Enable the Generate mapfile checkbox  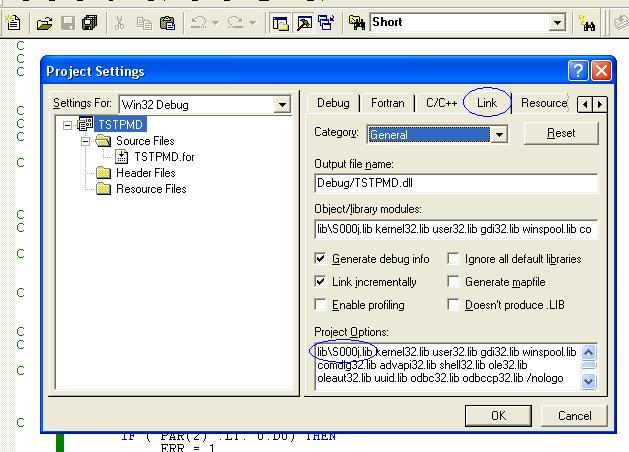(x=454, y=282)
